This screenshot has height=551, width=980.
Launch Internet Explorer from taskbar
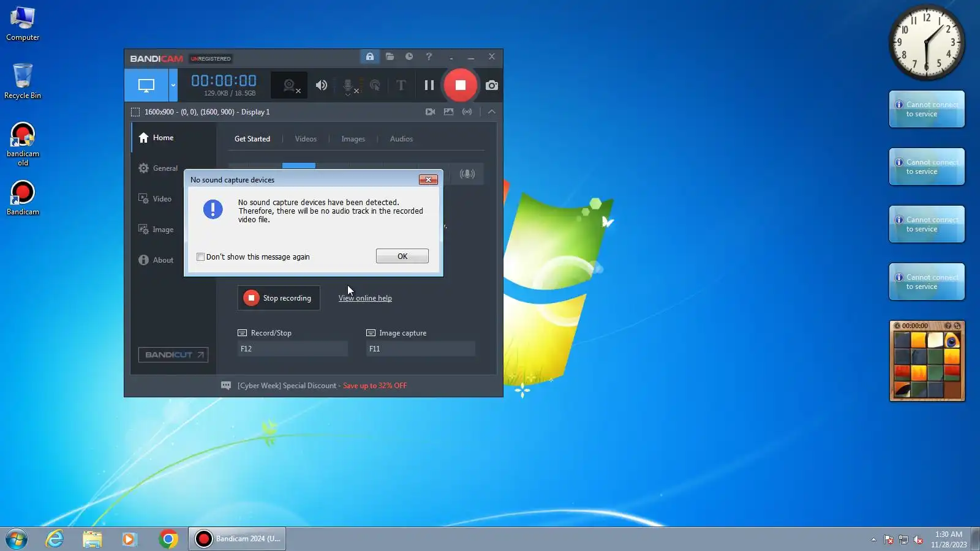click(x=55, y=539)
